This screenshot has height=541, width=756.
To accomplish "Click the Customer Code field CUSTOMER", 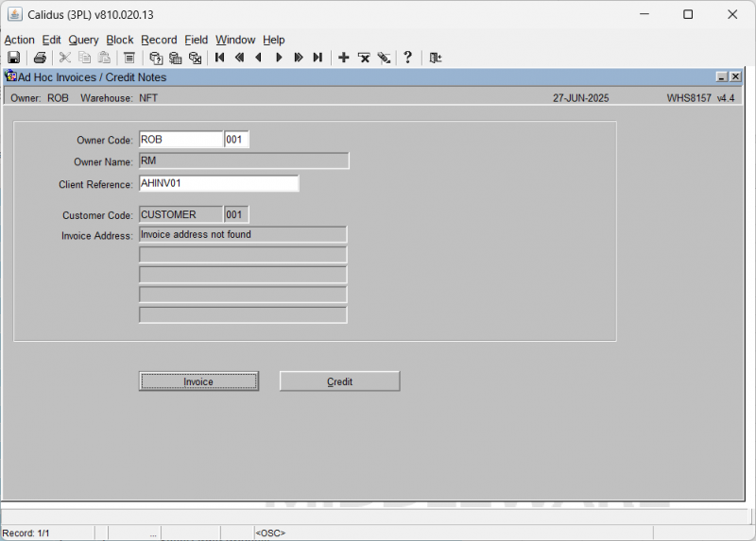I will 180,214.
